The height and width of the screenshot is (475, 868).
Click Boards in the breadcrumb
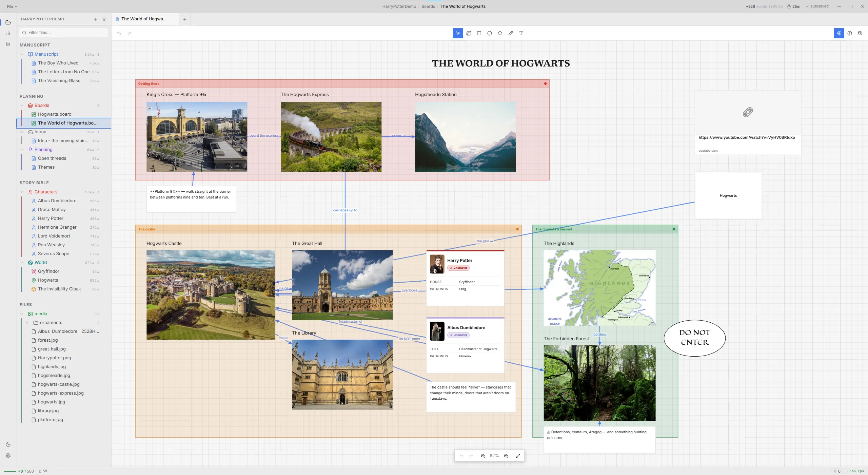pos(428,6)
